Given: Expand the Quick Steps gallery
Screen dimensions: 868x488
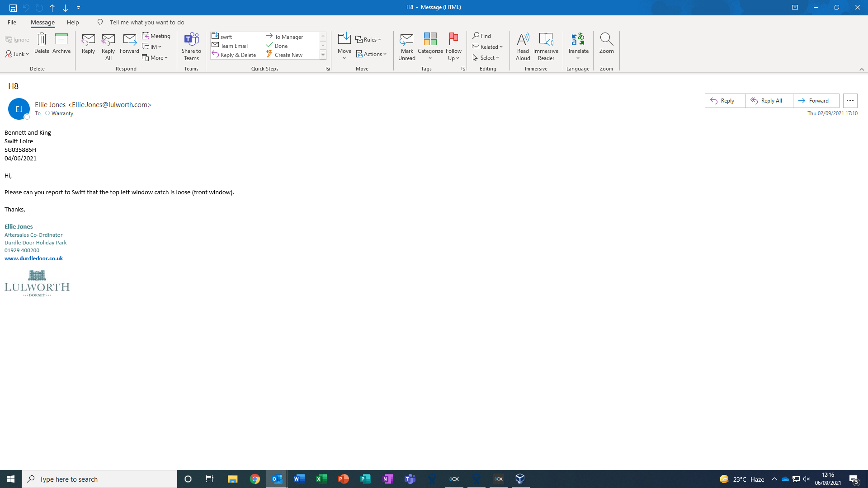Looking at the screenshot, I should 323,55.
